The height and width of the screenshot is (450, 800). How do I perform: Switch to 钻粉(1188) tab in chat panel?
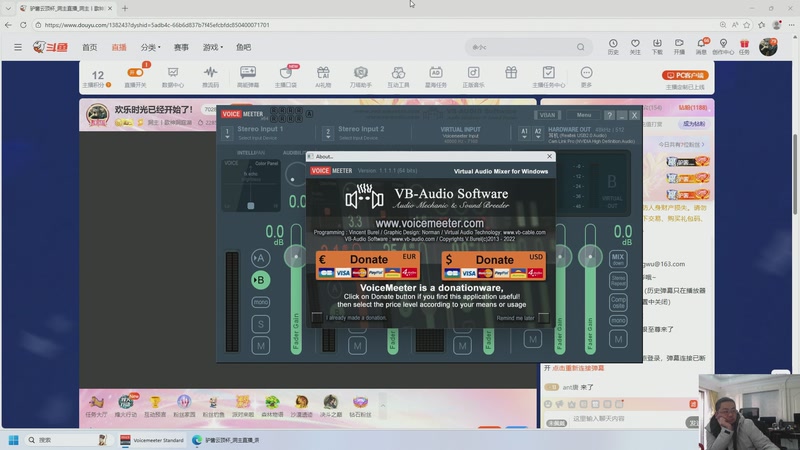[x=692, y=108]
